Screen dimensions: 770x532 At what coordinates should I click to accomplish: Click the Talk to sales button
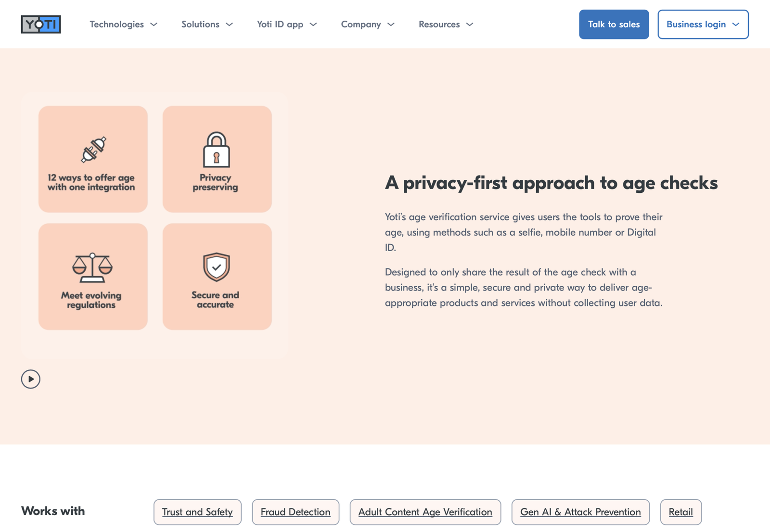click(x=614, y=24)
